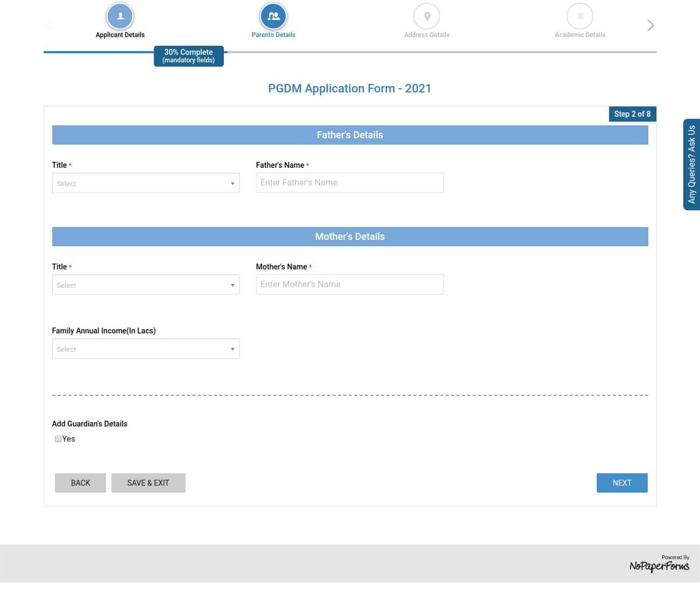
Task: Click the Academic Details step icon
Action: [x=580, y=16]
